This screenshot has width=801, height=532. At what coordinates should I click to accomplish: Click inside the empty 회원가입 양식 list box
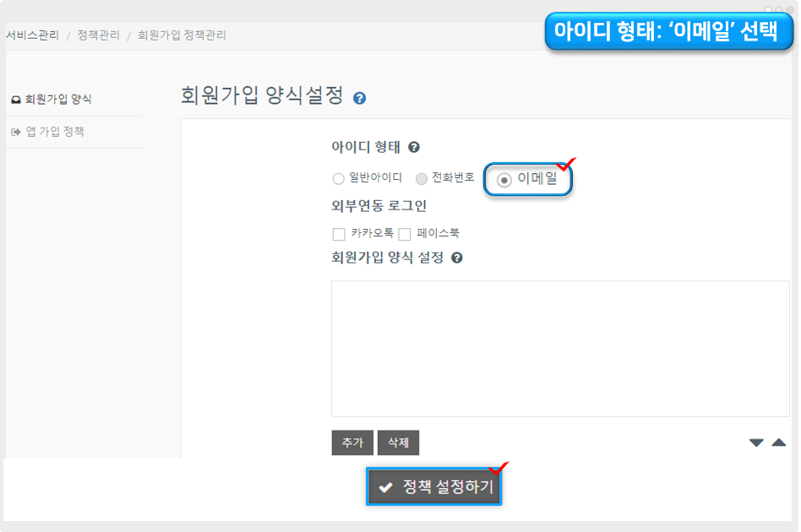tap(560, 348)
